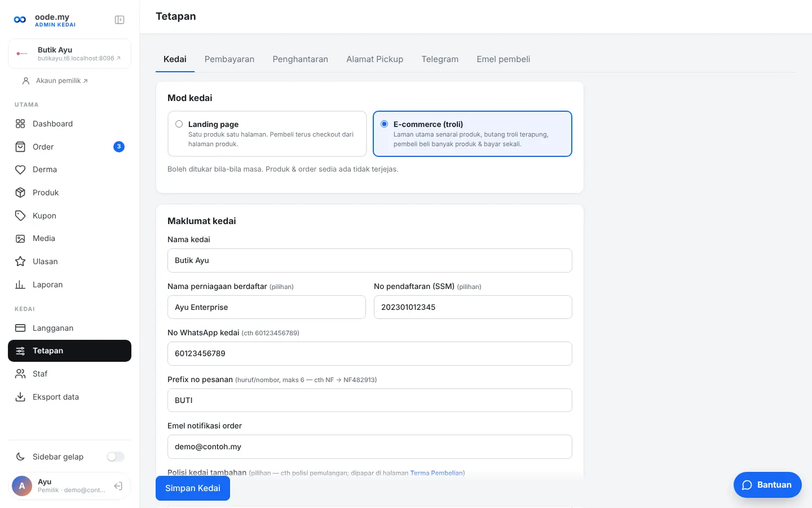Open the Dashboard grid icon

20,124
